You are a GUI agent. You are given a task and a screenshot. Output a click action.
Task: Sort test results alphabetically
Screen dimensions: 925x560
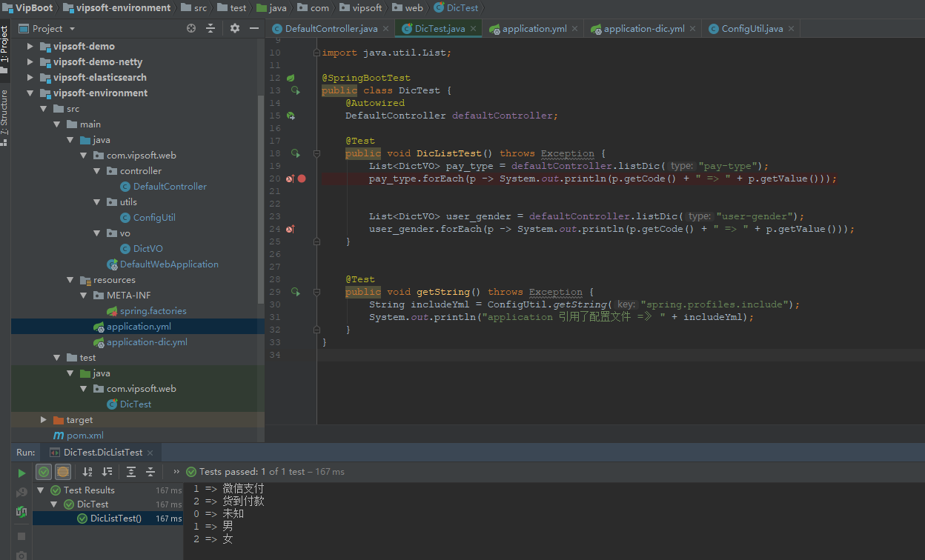(87, 472)
